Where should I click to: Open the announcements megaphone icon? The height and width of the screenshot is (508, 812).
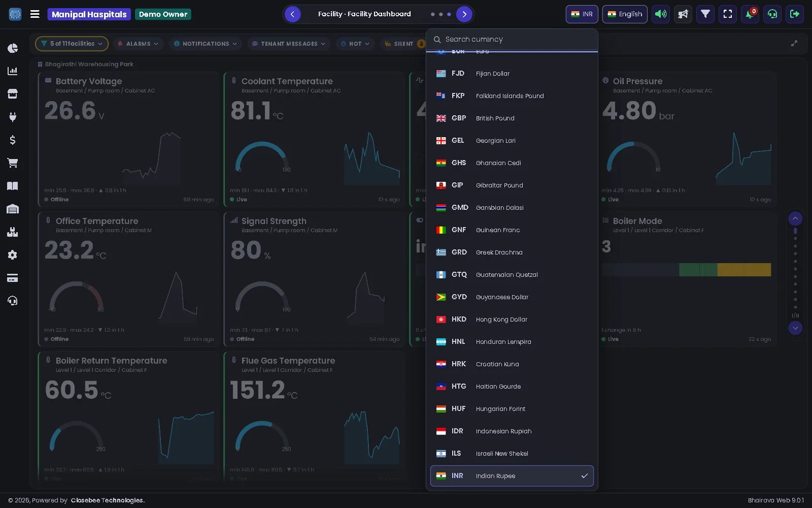[683, 14]
